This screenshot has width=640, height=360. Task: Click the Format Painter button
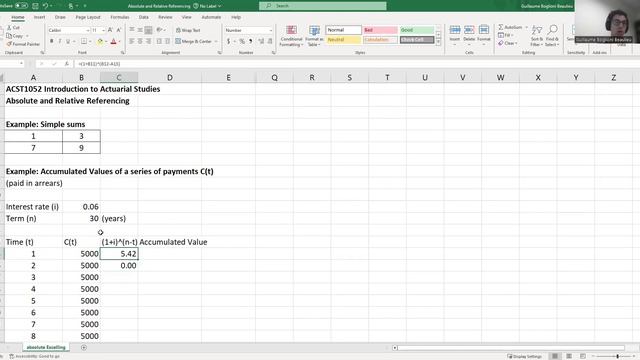(x=23, y=44)
